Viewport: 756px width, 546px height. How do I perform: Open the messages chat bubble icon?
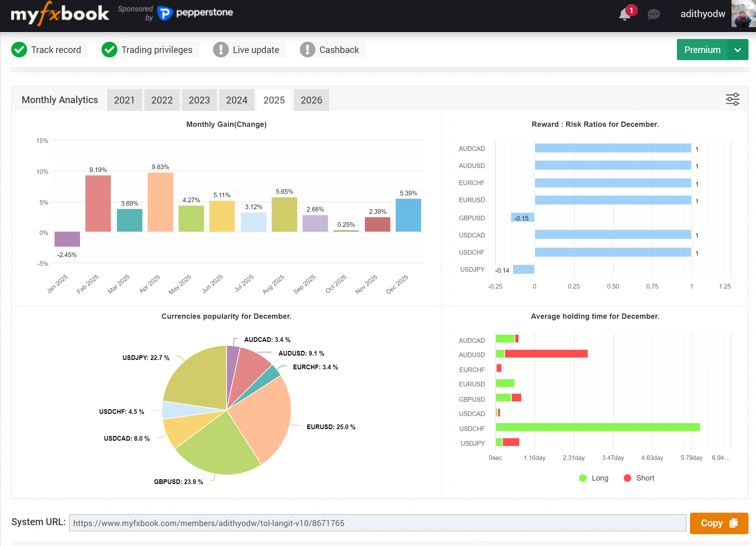pyautogui.click(x=653, y=14)
